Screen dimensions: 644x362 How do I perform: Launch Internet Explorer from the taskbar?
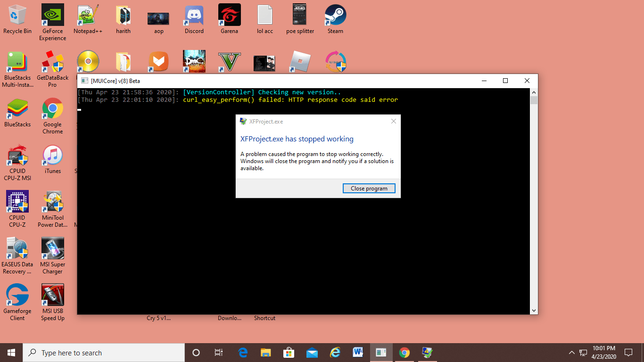(335, 353)
